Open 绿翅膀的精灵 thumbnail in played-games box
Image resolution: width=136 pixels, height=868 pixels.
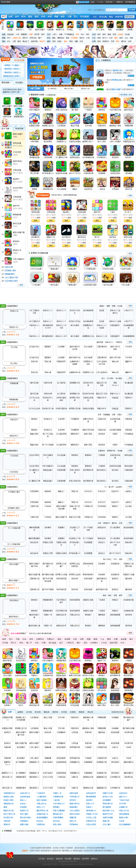18,112
